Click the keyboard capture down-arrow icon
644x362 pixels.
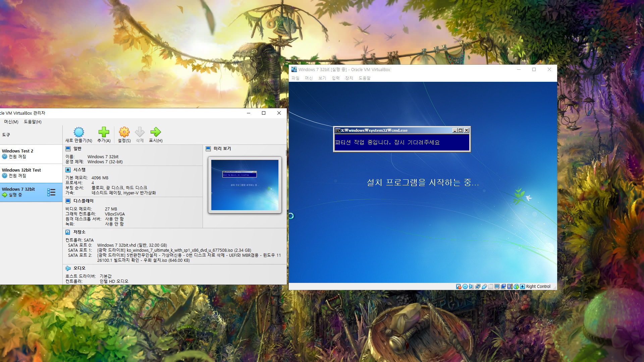click(x=523, y=287)
